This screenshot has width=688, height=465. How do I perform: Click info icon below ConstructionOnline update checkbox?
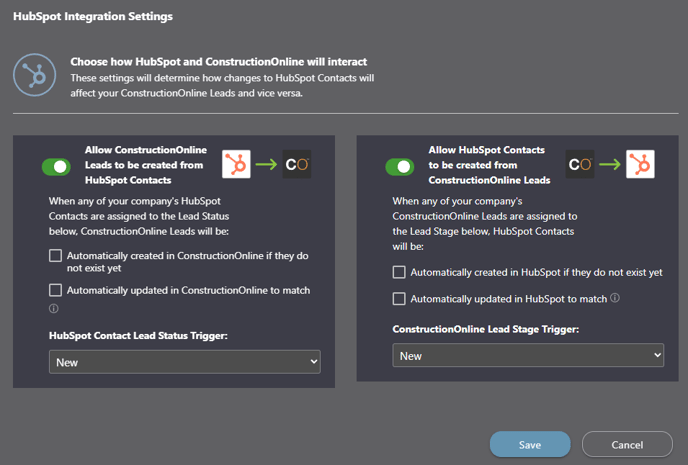pyautogui.click(x=54, y=309)
